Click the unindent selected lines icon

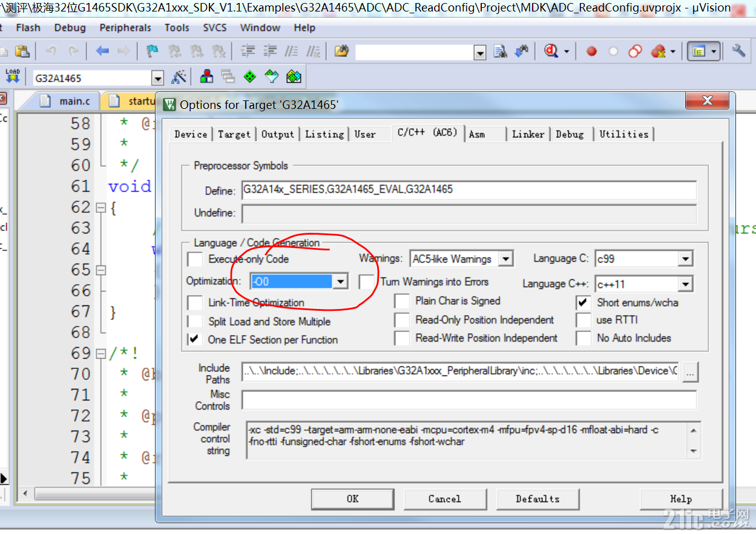(x=270, y=51)
